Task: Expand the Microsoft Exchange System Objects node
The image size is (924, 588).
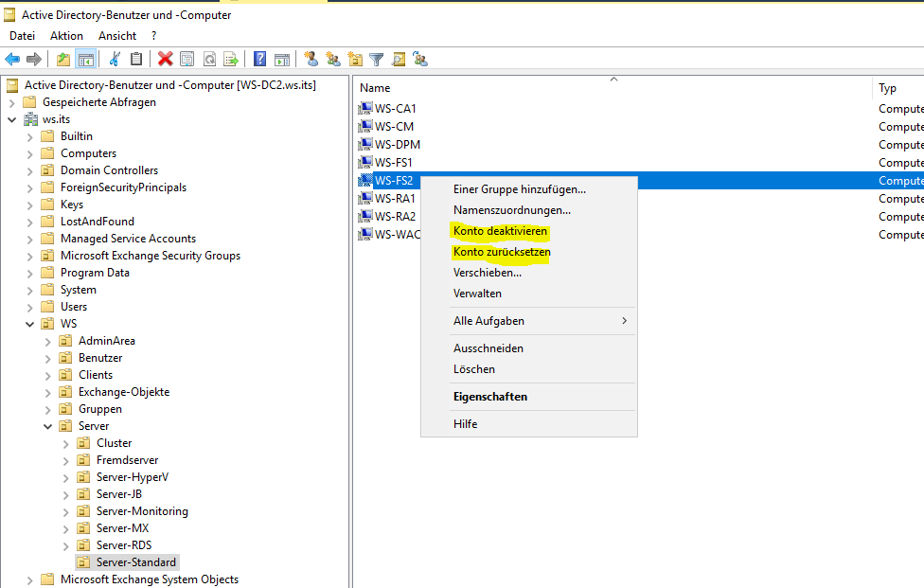Action: pyautogui.click(x=30, y=581)
